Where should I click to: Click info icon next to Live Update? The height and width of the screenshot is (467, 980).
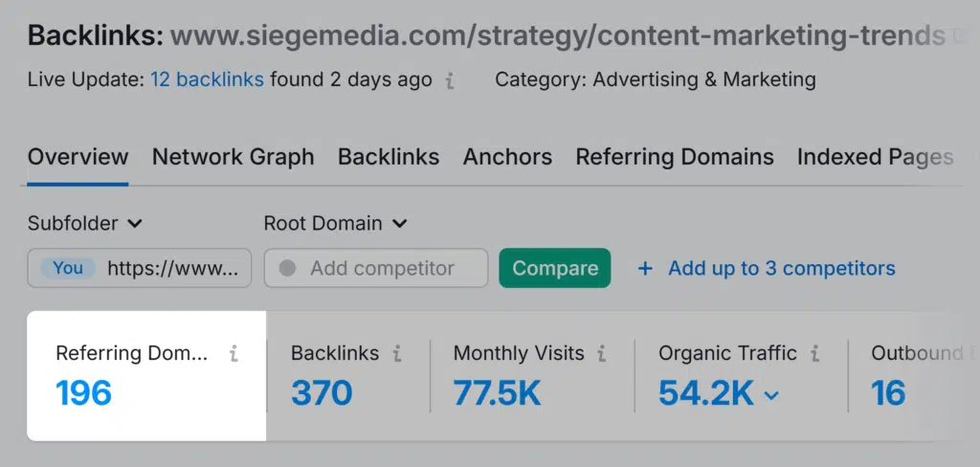(450, 81)
